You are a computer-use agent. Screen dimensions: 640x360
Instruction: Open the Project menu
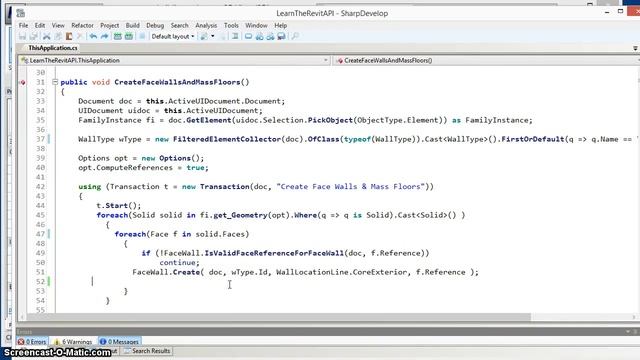pyautogui.click(x=109, y=25)
